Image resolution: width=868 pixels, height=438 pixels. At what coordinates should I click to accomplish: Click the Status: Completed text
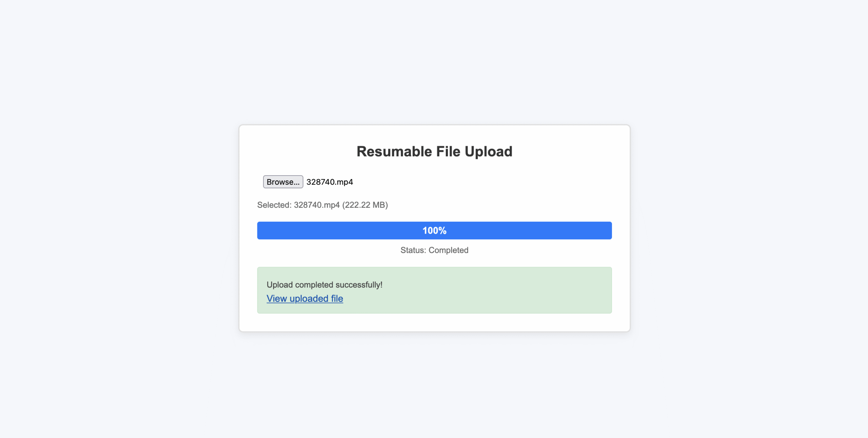pos(434,250)
